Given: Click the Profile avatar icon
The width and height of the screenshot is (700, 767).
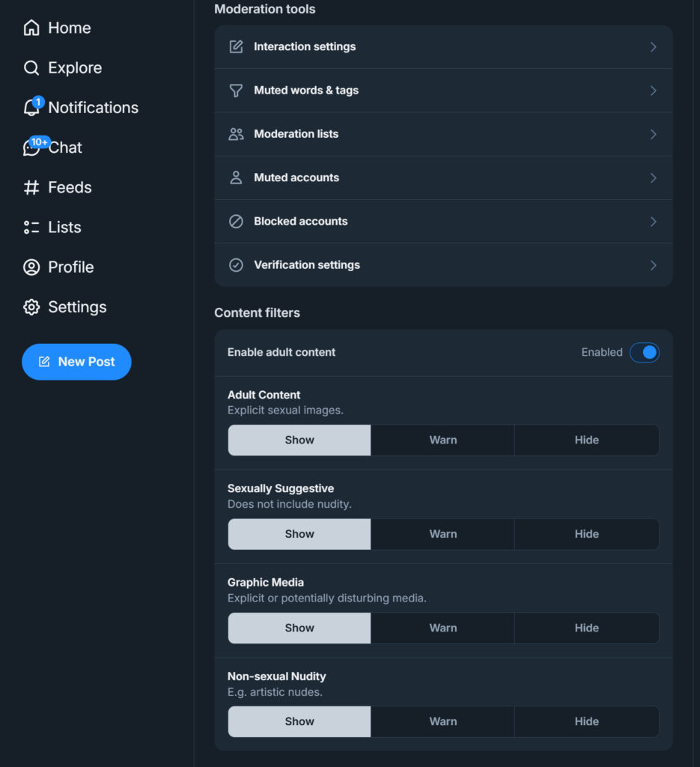Looking at the screenshot, I should [31, 267].
